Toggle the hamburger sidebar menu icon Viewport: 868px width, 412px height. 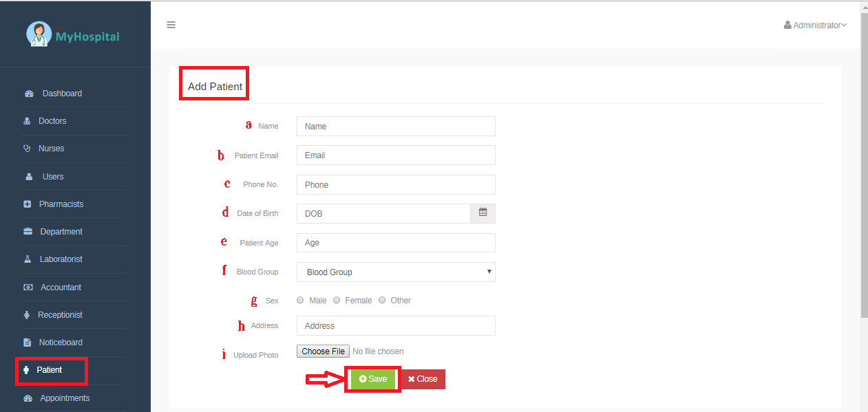171,25
